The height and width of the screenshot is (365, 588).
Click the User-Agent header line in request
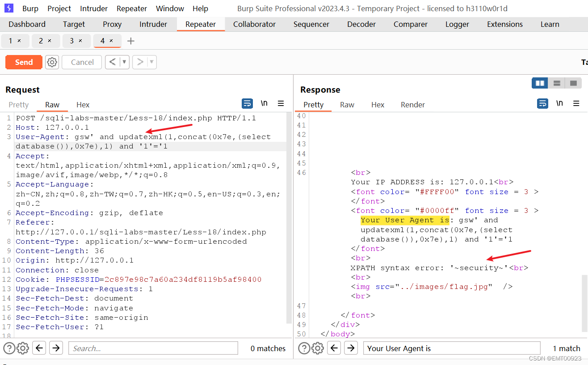click(x=143, y=141)
